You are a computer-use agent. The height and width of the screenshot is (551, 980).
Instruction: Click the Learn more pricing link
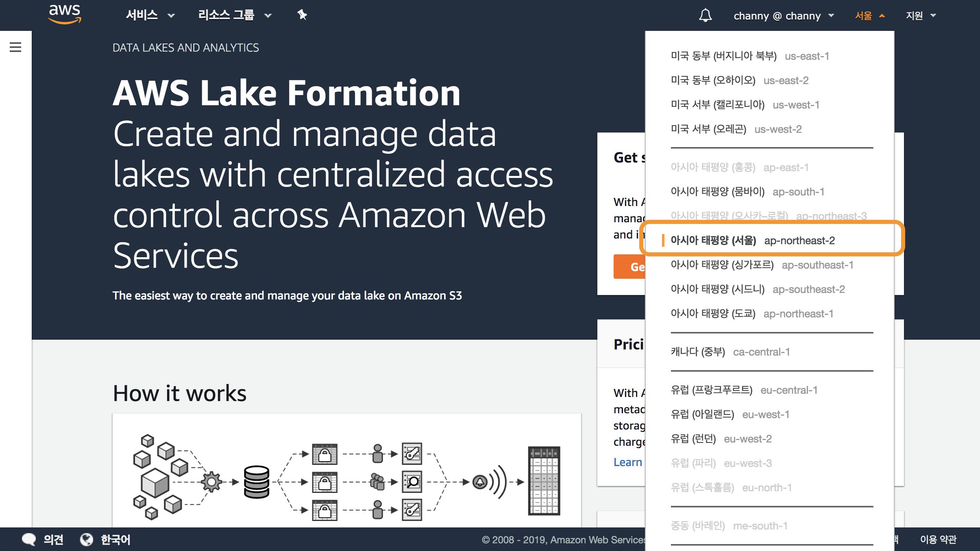[628, 462]
